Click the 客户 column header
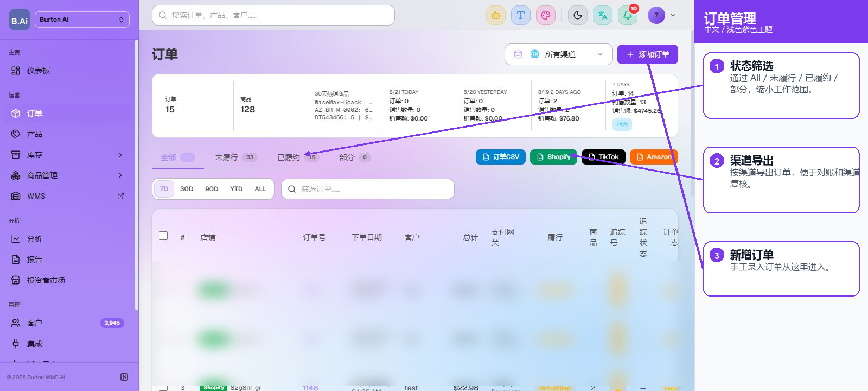The width and height of the screenshot is (868, 391). click(412, 237)
